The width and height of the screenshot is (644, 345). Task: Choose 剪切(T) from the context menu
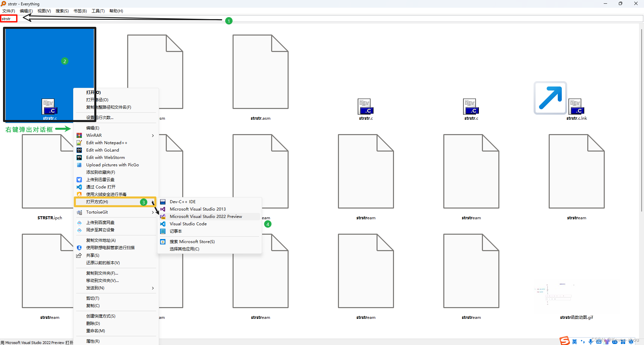pyautogui.click(x=116, y=298)
